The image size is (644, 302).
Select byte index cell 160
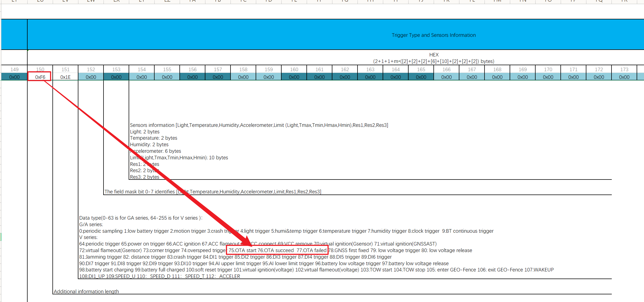pyautogui.click(x=294, y=69)
